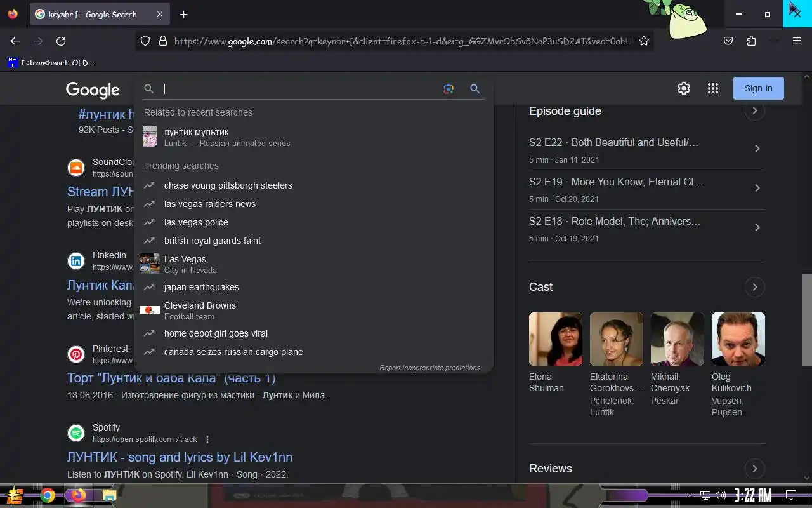Choose canada seizes russian cargo plane suggestion
This screenshot has width=812, height=508.
click(313, 352)
